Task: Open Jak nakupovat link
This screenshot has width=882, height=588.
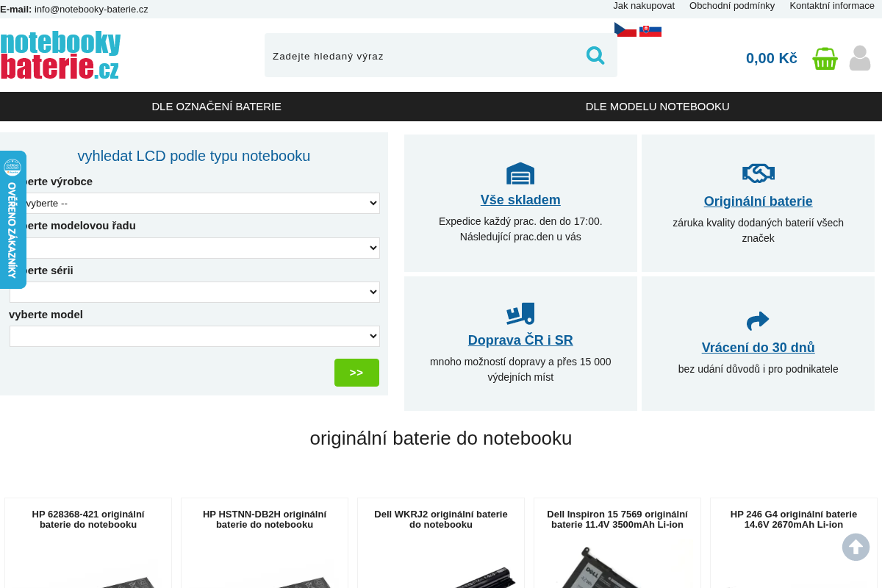Action: coord(644,6)
